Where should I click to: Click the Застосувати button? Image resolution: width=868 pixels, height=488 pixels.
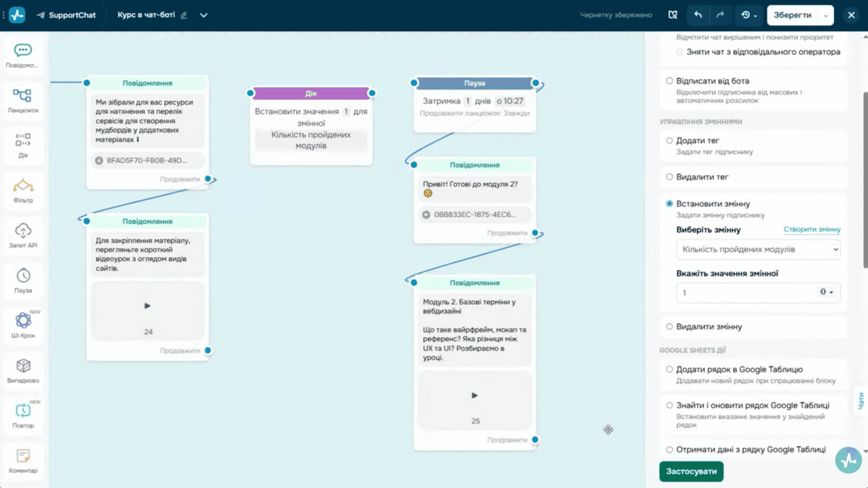(691, 471)
